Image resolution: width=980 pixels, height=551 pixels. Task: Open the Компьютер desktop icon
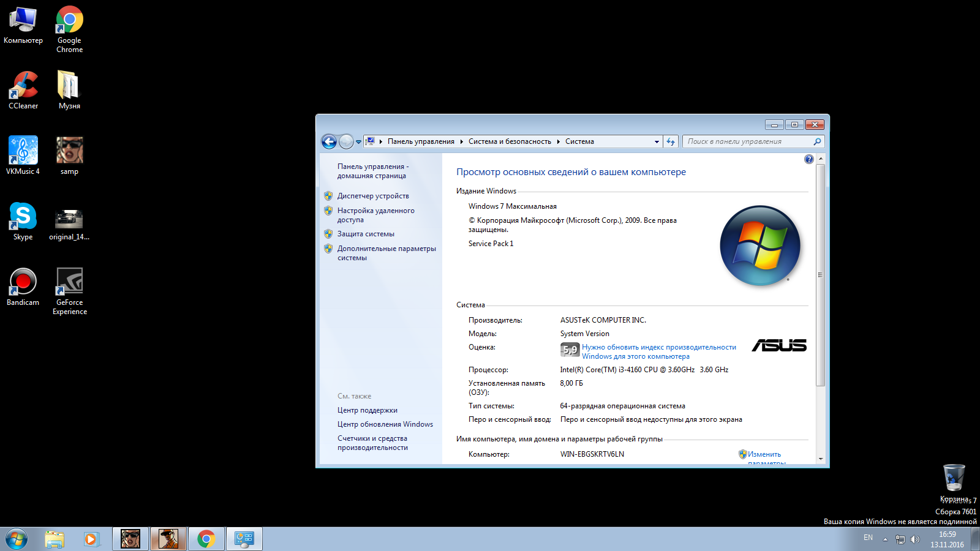(x=23, y=26)
